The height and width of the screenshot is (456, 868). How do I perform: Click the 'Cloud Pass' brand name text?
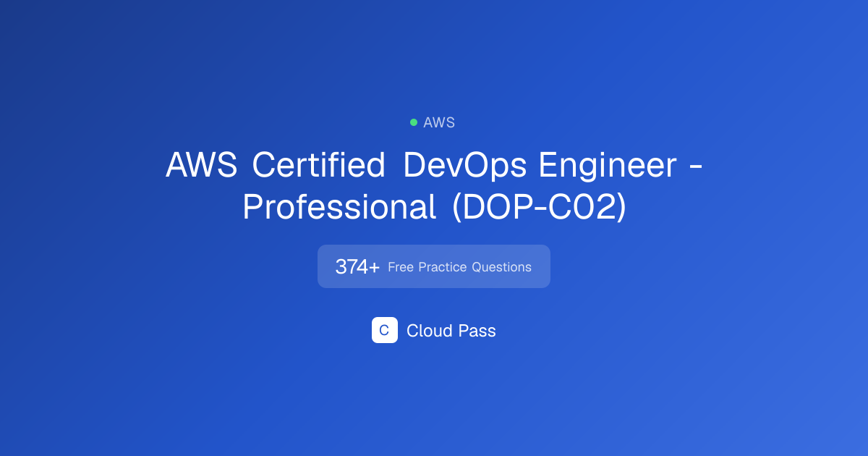click(451, 331)
